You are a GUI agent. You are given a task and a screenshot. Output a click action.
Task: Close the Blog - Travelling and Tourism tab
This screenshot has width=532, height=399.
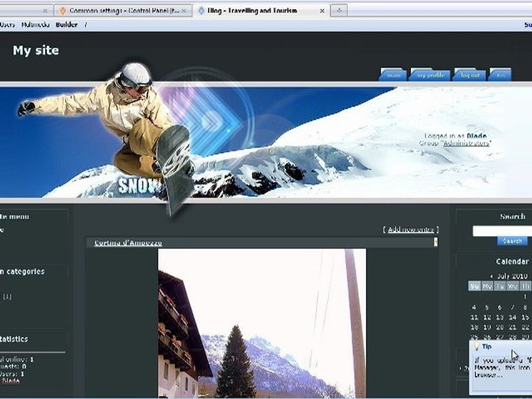(322, 11)
